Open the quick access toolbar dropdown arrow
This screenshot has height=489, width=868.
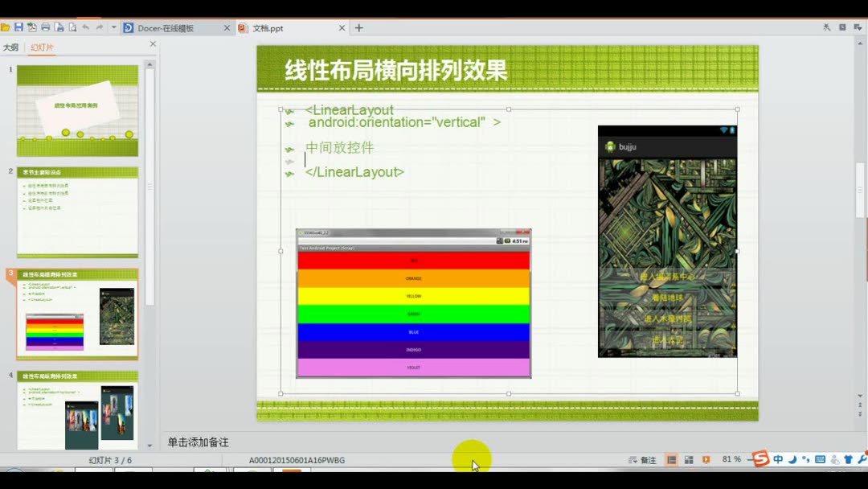click(x=114, y=27)
